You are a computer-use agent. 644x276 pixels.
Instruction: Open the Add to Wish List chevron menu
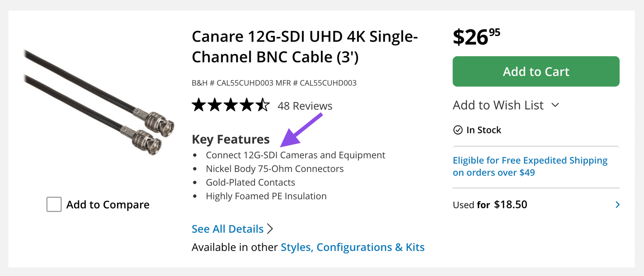[x=555, y=105]
